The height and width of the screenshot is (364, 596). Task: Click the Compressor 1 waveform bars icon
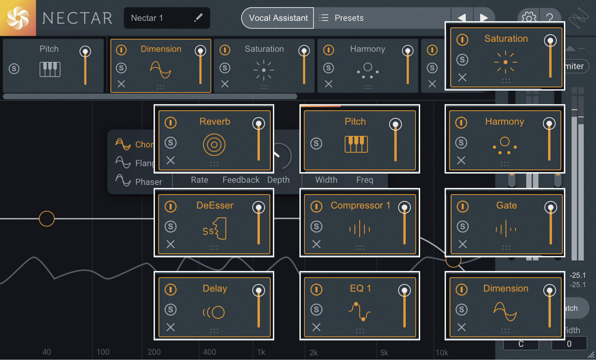pyautogui.click(x=360, y=229)
